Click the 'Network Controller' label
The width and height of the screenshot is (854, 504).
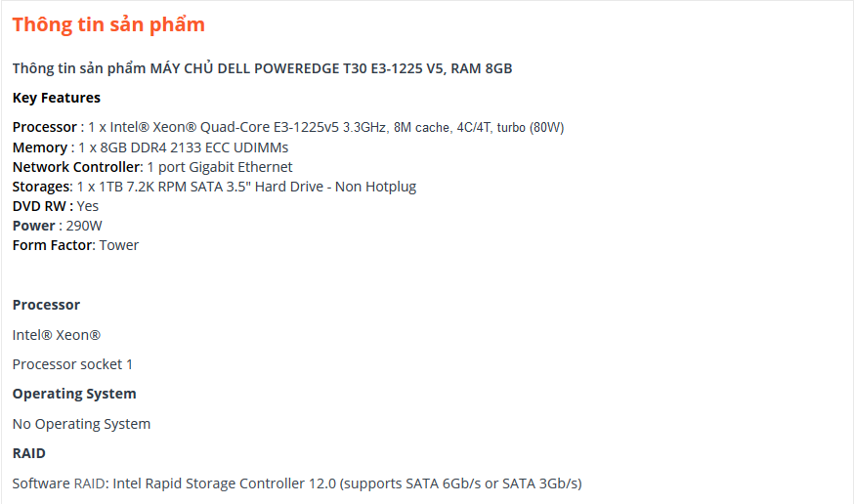click(x=76, y=167)
